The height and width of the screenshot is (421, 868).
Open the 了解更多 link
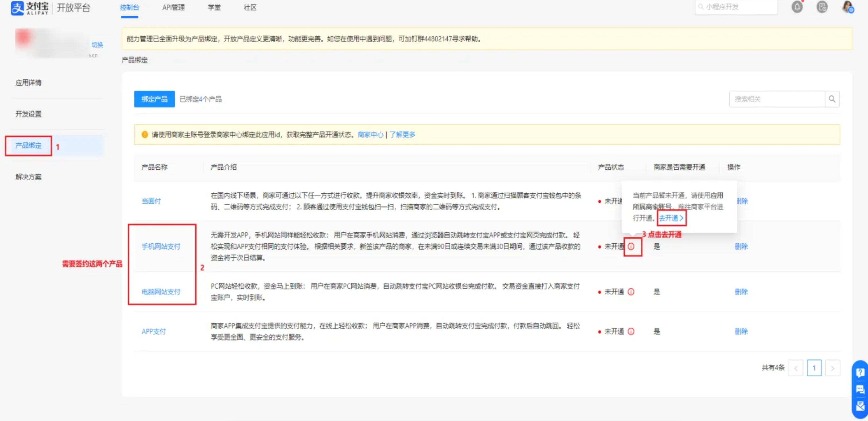point(402,135)
